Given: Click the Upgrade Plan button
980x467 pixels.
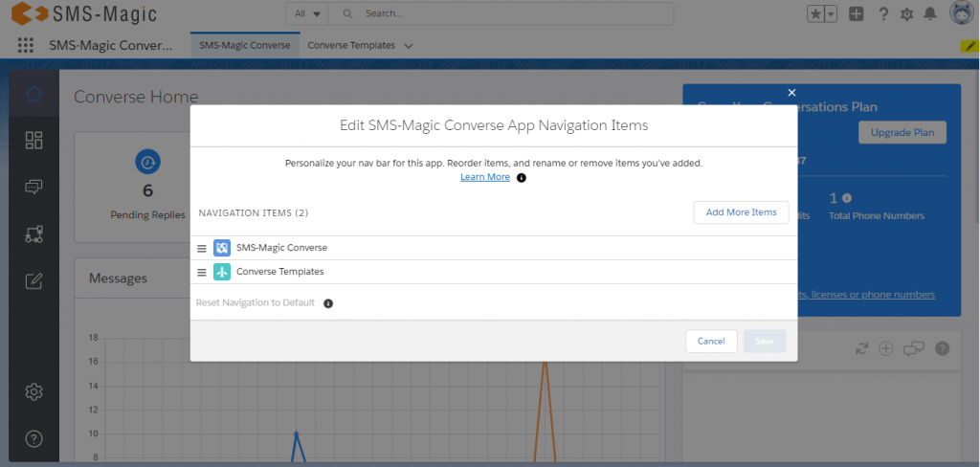Looking at the screenshot, I should (x=902, y=132).
